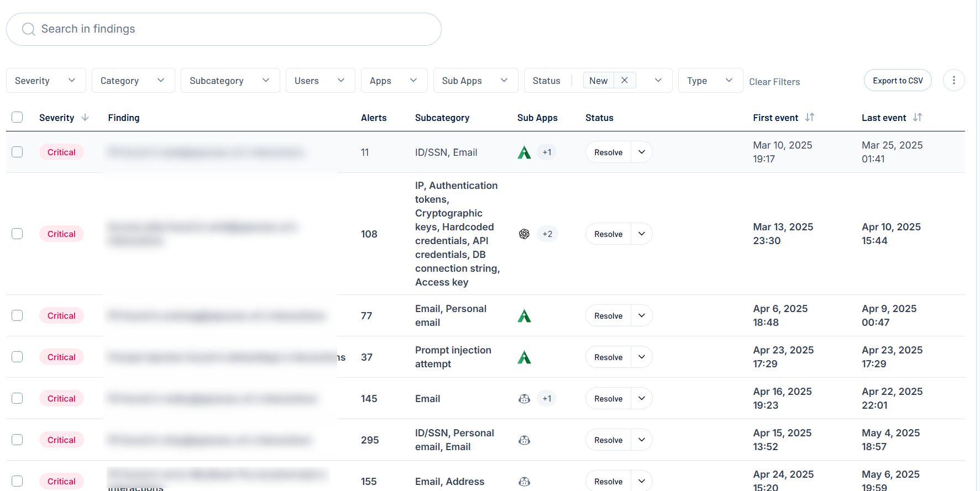This screenshot has height=491, width=980.
Task: Click the app icon in the 295-alerts row
Action: 524,440
